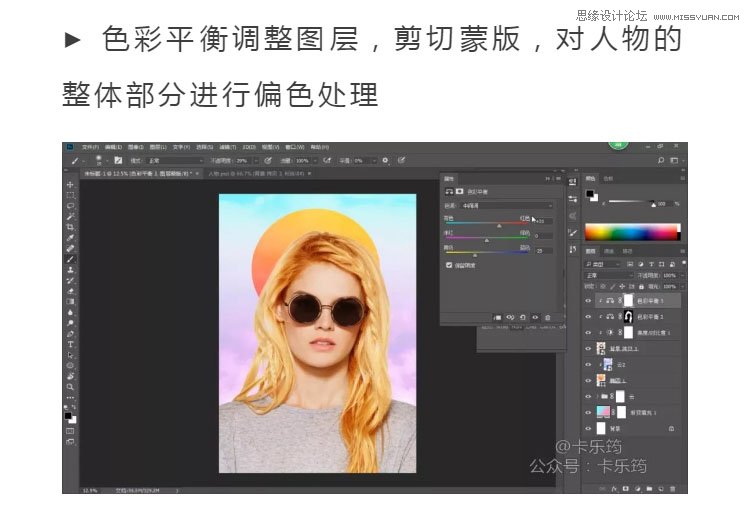Pick a color from the spectrum ramp
The image size is (750, 505).
630,232
